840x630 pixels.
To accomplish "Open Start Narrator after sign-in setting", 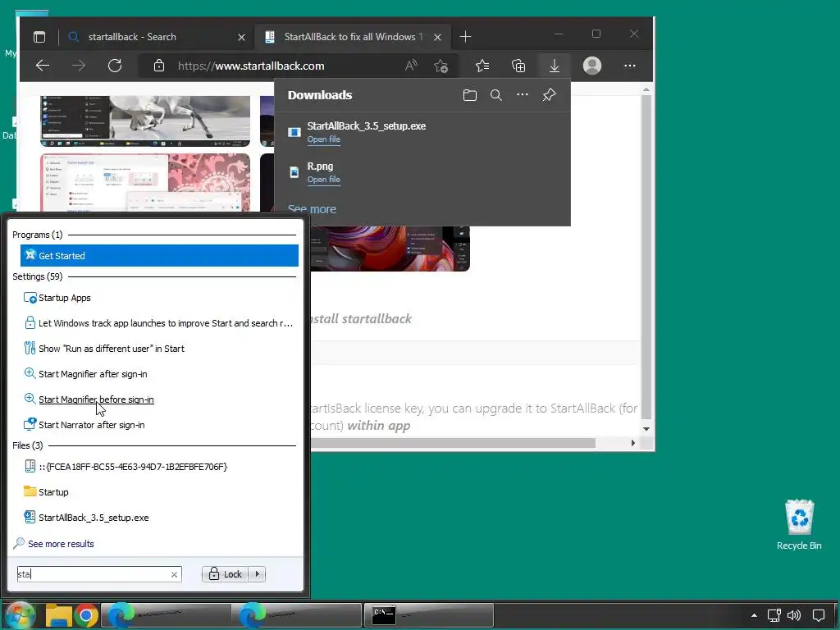I will 159,425.
